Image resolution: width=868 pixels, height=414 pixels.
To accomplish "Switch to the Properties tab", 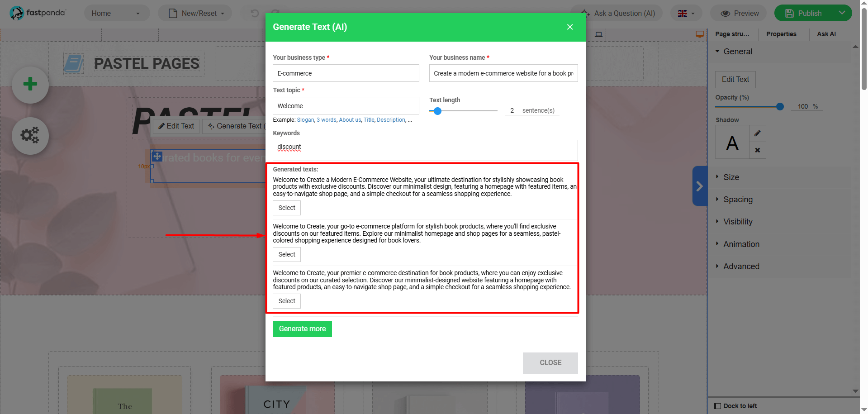I will tap(781, 34).
